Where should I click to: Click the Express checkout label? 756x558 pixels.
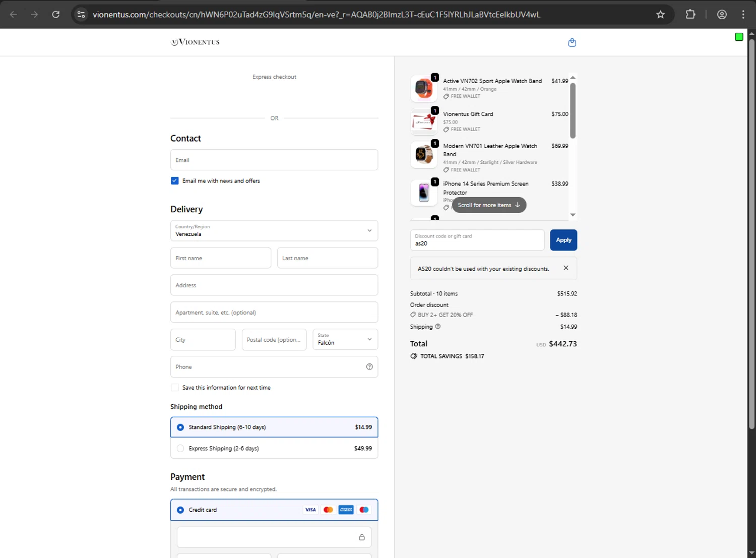pos(274,77)
